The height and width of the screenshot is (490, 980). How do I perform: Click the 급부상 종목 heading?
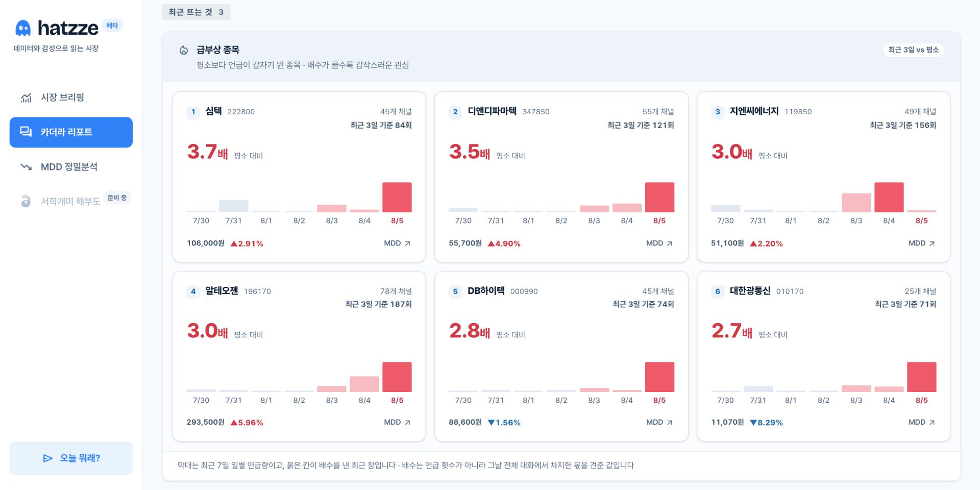click(218, 50)
